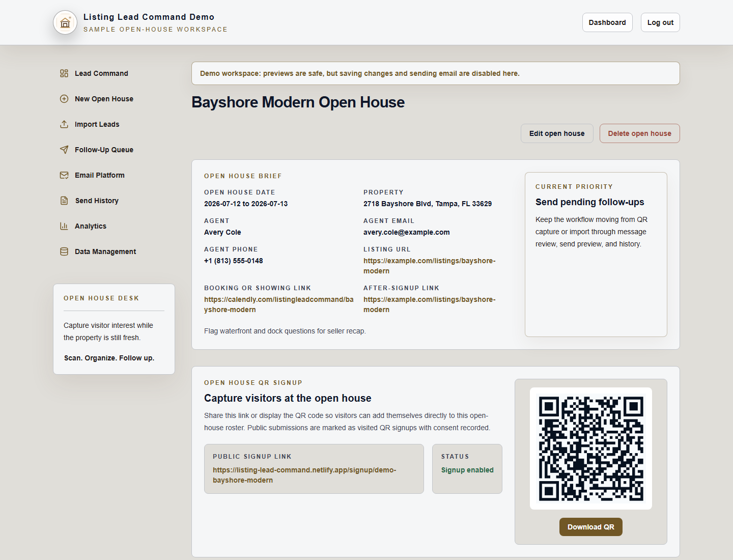Click the Send History document icon

coord(64,201)
